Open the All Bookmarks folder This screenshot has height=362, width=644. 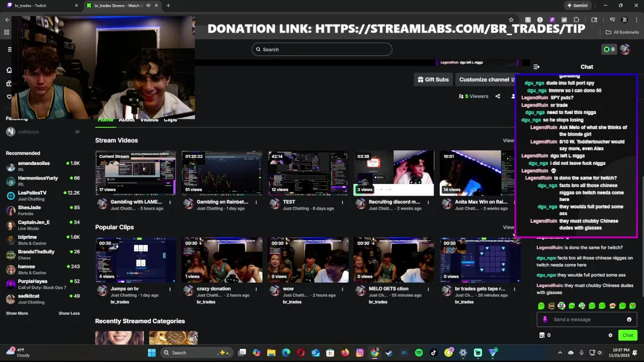coord(622,32)
